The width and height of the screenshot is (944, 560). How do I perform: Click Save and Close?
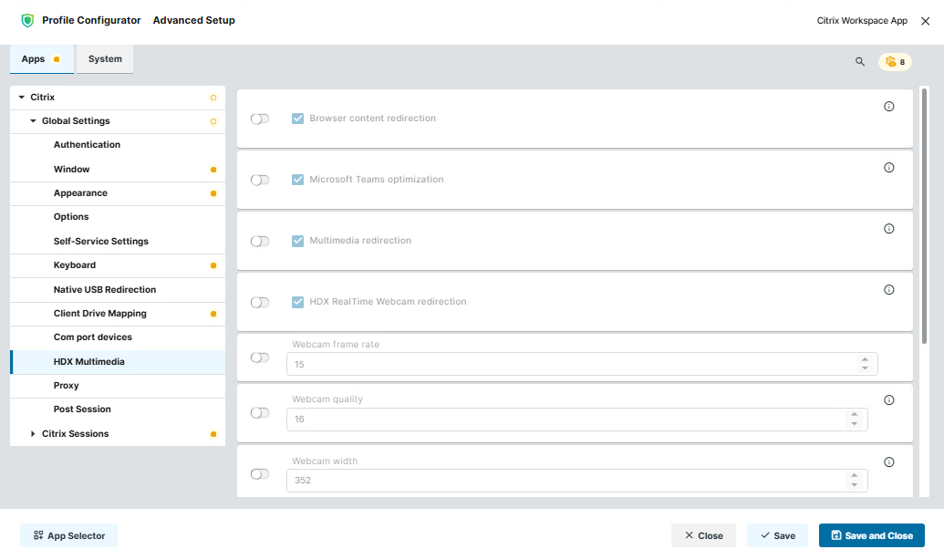tap(871, 535)
